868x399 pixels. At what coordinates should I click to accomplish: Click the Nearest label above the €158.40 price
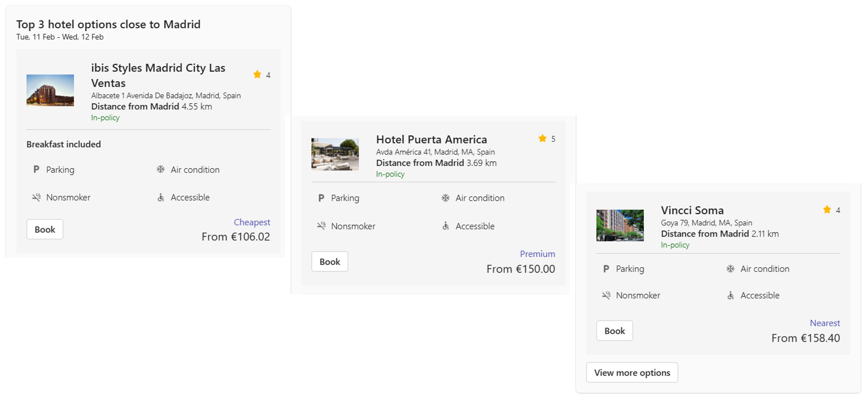(x=824, y=323)
